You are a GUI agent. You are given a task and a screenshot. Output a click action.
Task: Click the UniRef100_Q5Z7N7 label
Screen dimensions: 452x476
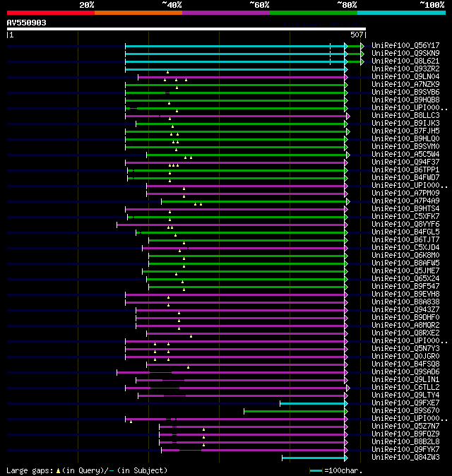pos(405,427)
